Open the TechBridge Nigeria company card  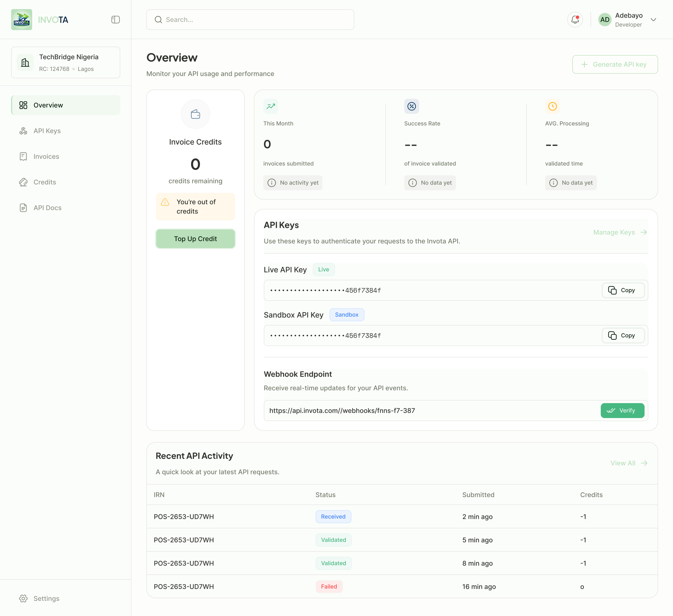click(x=66, y=62)
